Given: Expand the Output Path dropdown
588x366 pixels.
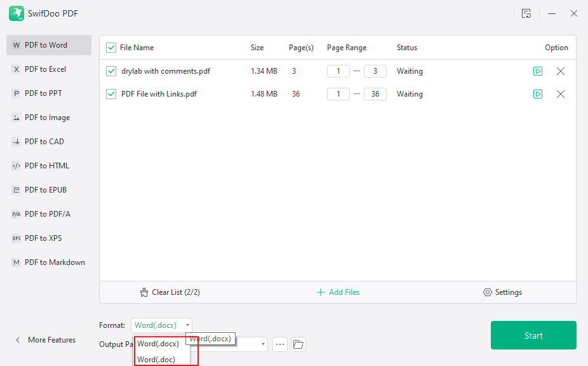Looking at the screenshot, I should [262, 344].
